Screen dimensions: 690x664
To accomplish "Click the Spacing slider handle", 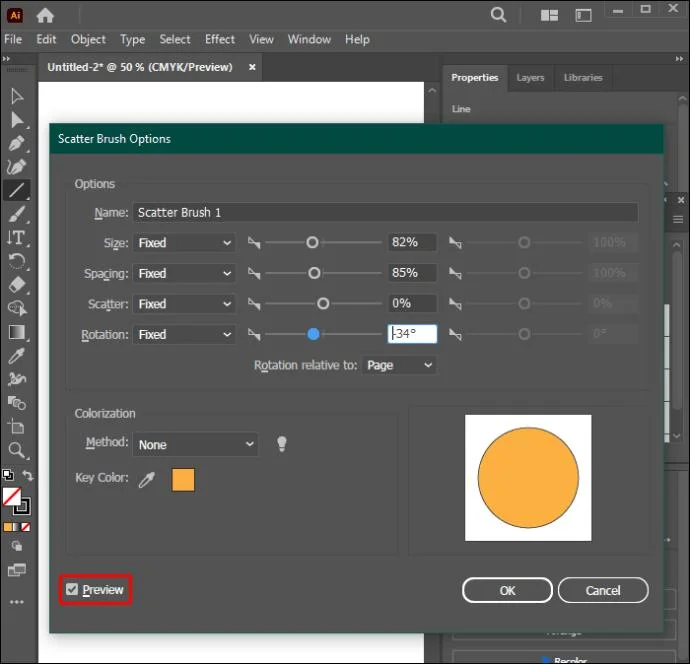I will (x=314, y=273).
